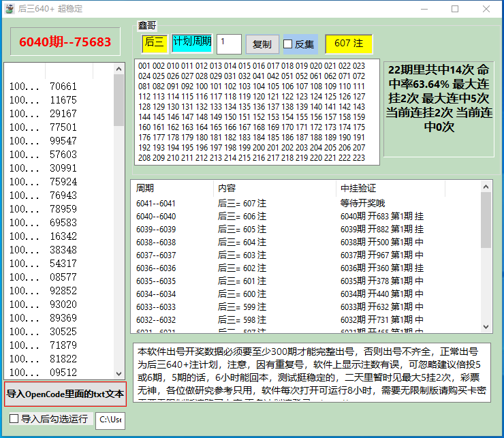Viewport: 504px width, 438px height.
Task: Select draw number 38348 in list
Action: coord(63,250)
